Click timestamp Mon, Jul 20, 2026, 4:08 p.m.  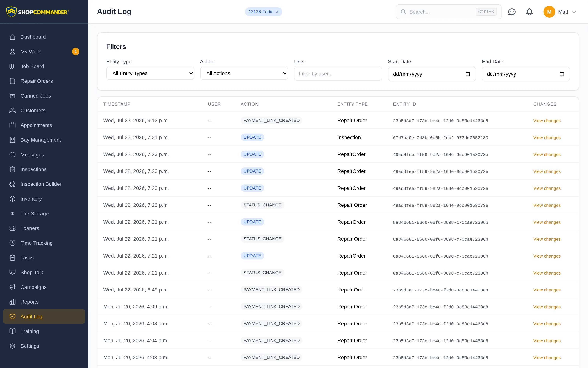click(136, 324)
